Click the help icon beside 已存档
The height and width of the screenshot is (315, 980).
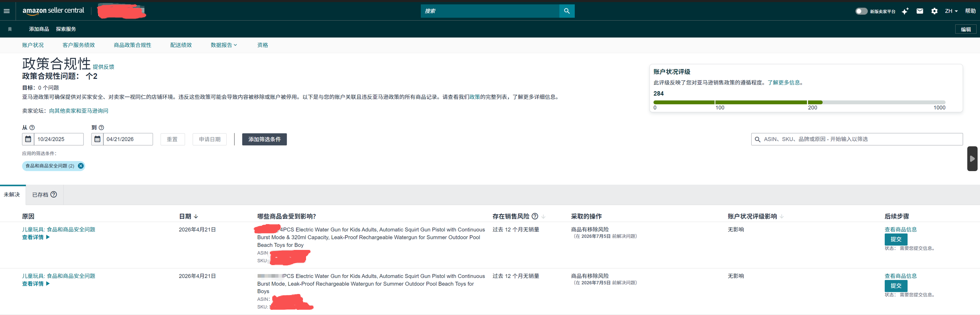54,195
